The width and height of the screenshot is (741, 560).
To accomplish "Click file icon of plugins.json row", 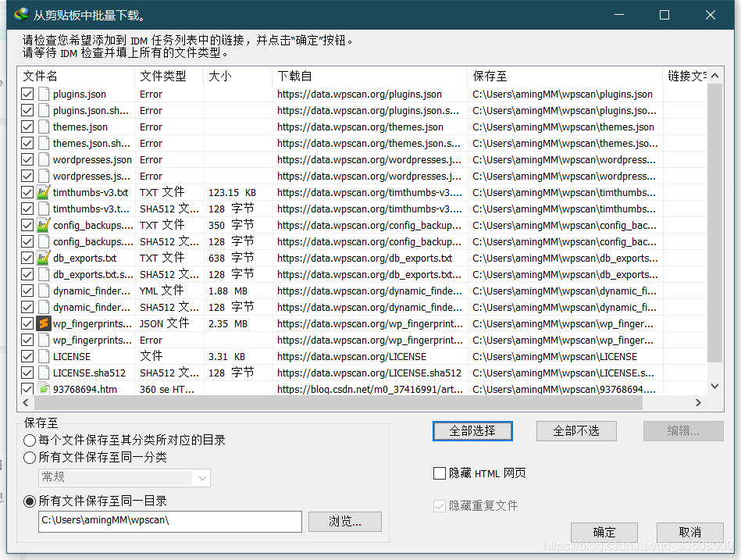I will [44, 94].
